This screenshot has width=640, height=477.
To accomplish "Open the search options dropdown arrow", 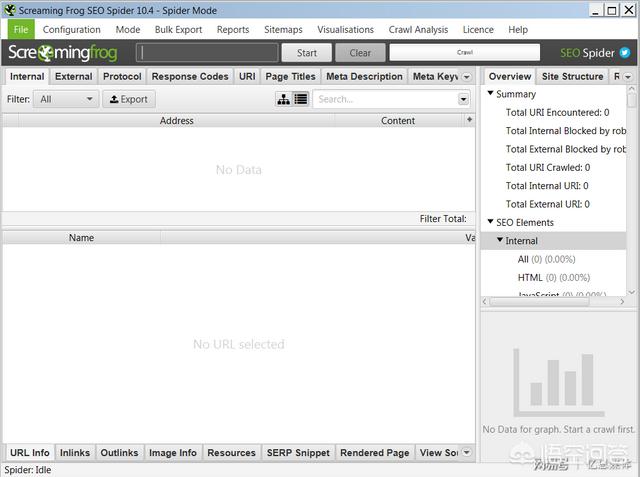I will (x=463, y=99).
